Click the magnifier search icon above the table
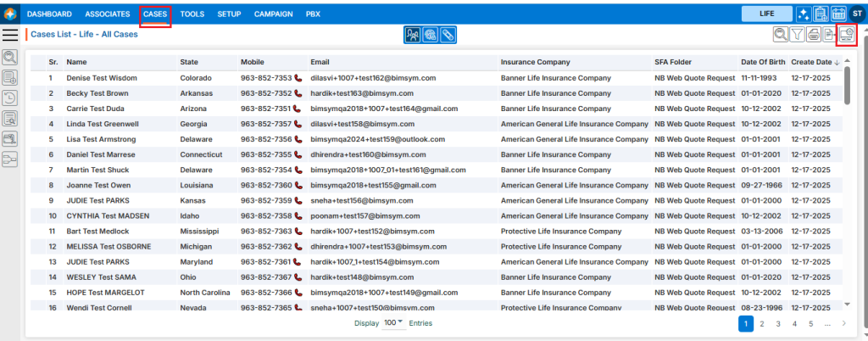Image resolution: width=868 pixels, height=341 pixels. coord(781,35)
